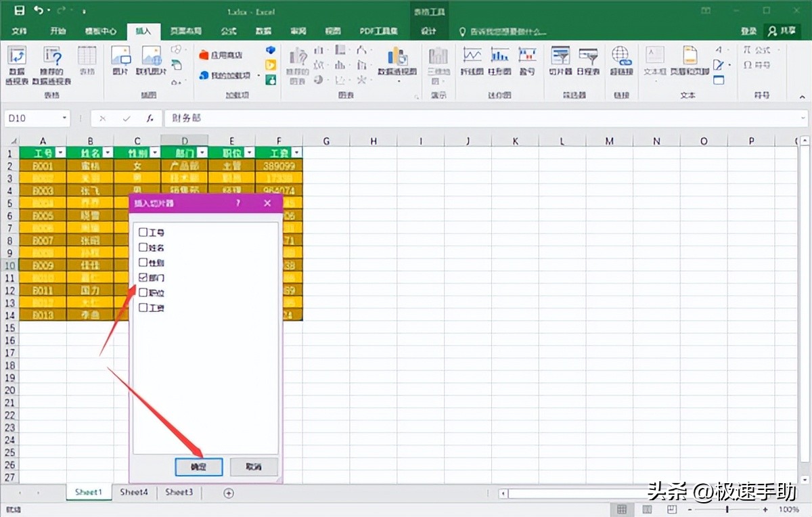The height and width of the screenshot is (517, 812).
Task: Click the zoom slider in status bar
Action: 727,510
